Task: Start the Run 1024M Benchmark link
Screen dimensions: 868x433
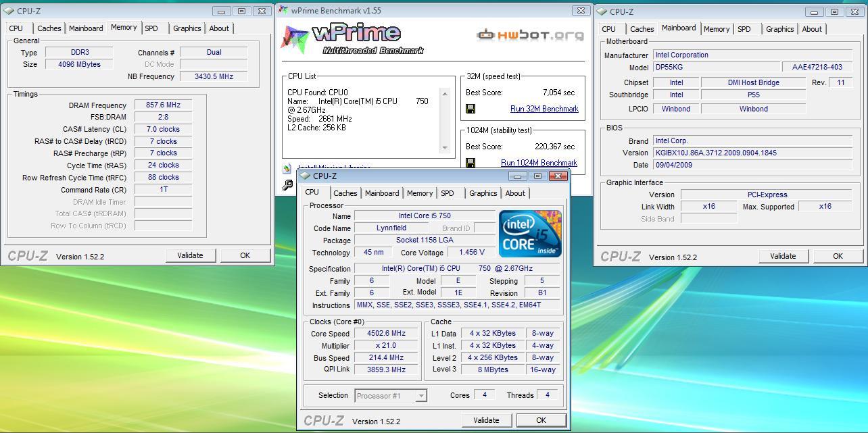Action: pyautogui.click(x=539, y=163)
